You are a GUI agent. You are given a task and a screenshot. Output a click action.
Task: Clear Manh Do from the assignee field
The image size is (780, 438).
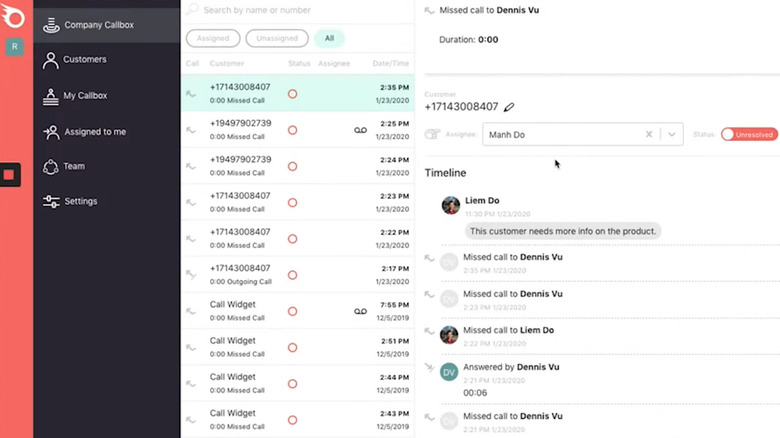pyautogui.click(x=648, y=135)
